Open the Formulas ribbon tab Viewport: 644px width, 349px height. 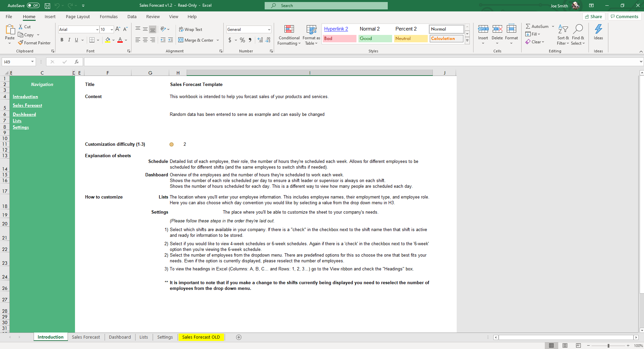coord(109,16)
